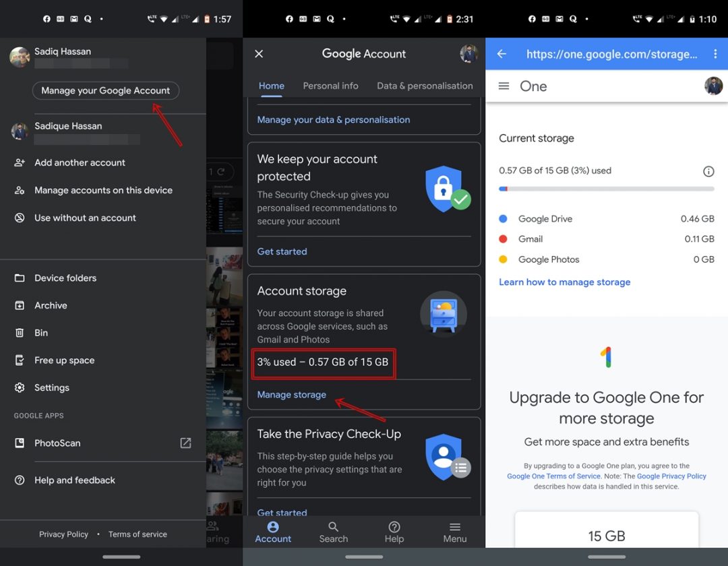Open the Settings gear icon

[20, 387]
